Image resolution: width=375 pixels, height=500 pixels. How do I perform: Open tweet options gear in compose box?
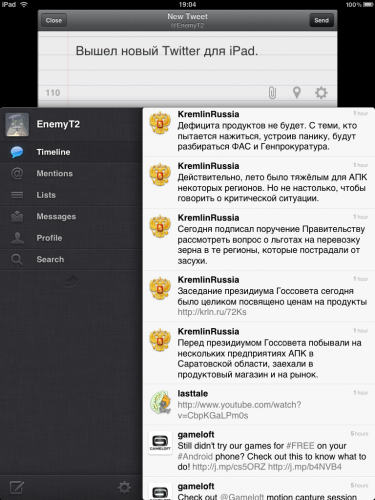(321, 93)
